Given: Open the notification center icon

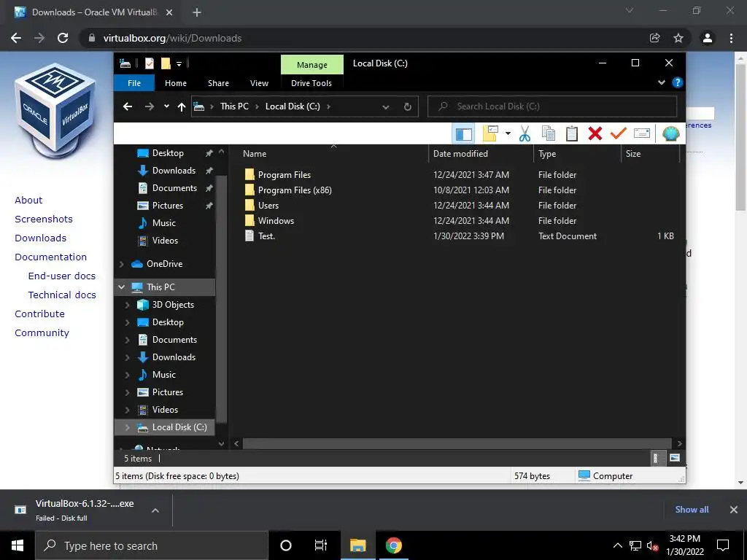Looking at the screenshot, I should point(723,545).
